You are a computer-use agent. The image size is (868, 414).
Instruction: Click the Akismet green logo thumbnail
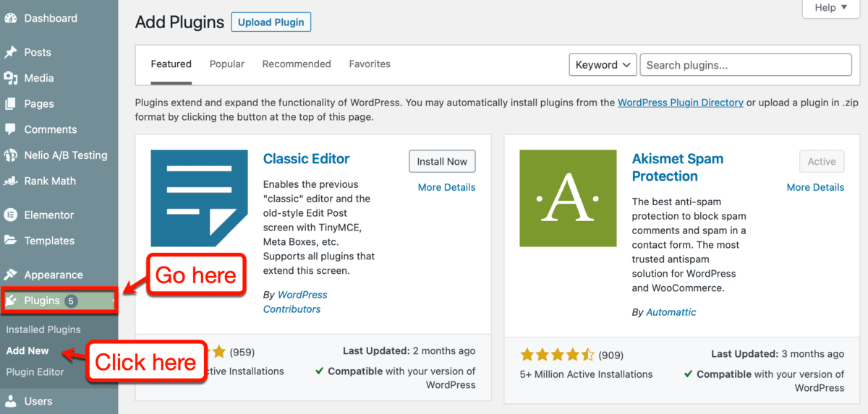pos(568,199)
